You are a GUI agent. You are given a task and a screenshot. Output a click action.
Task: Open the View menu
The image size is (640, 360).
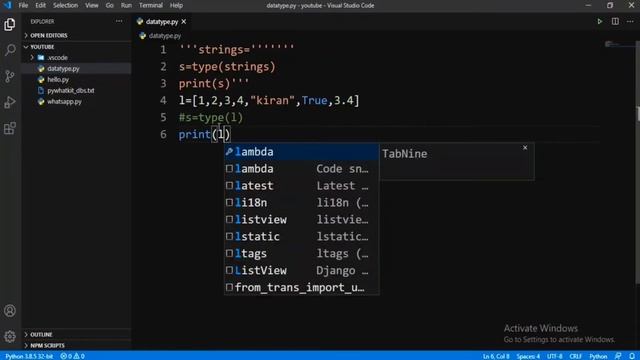pos(92,5)
